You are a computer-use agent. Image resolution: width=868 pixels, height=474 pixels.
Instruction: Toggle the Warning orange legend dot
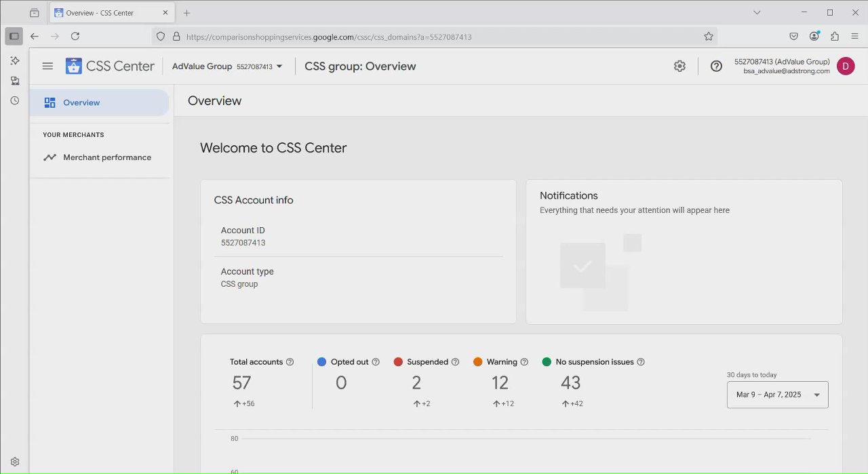478,362
